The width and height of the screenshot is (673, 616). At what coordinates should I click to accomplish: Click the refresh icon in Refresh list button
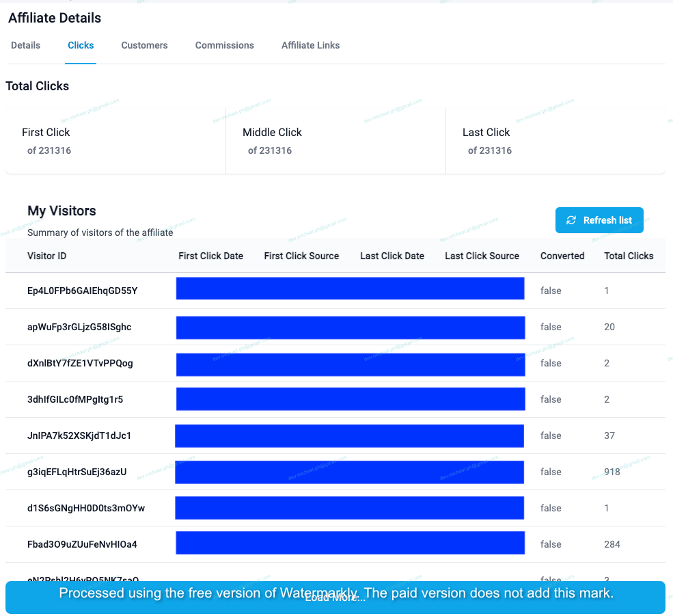[x=571, y=220]
